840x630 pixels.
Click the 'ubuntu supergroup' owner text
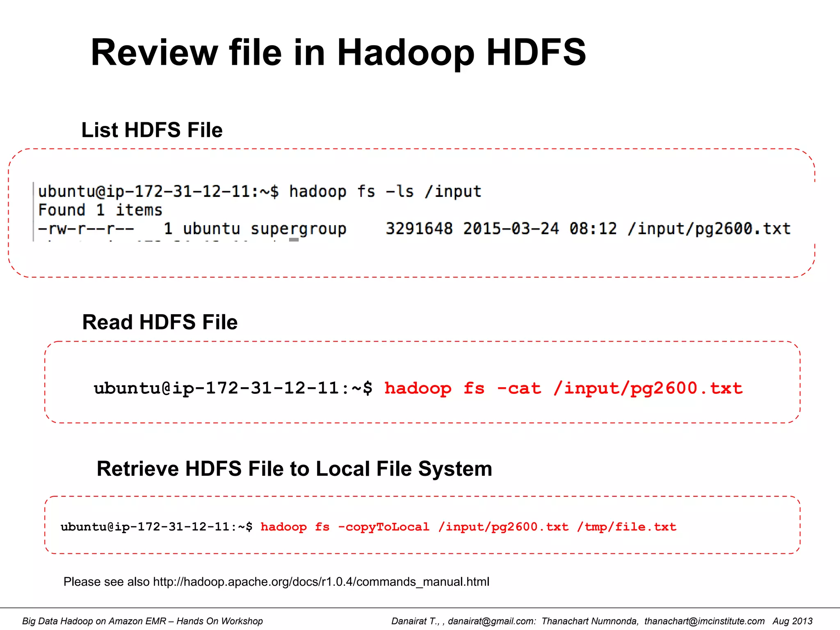click(x=265, y=229)
